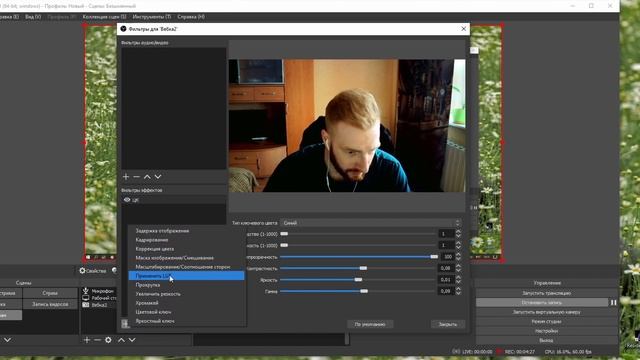Choose Прокрутка from filter menu
This screenshot has height=360, width=640.
(187, 285)
